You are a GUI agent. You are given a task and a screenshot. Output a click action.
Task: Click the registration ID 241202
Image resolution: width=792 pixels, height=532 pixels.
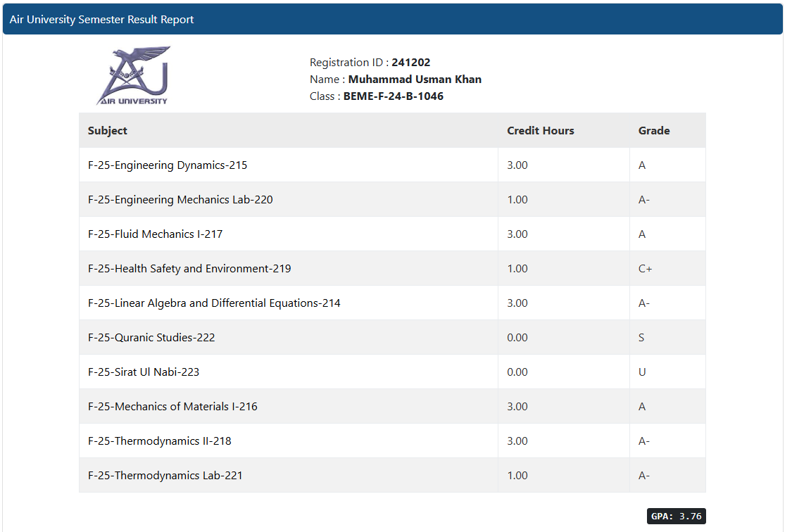tap(410, 63)
